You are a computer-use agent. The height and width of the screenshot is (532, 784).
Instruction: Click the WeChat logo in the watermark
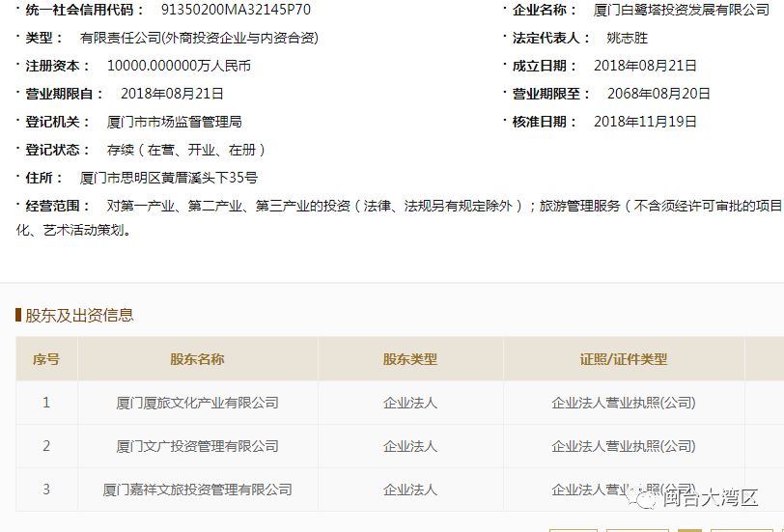(x=640, y=498)
